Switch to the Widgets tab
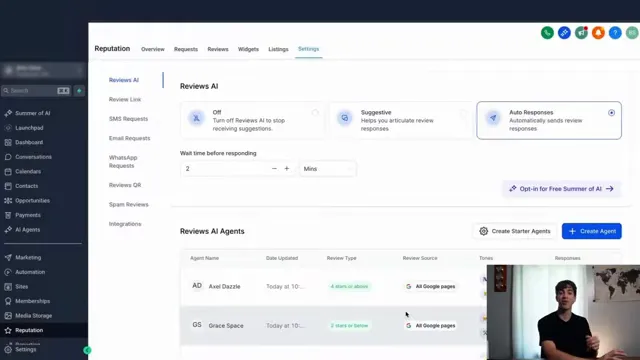Screen dimensions: 640x360 (x=248, y=49)
